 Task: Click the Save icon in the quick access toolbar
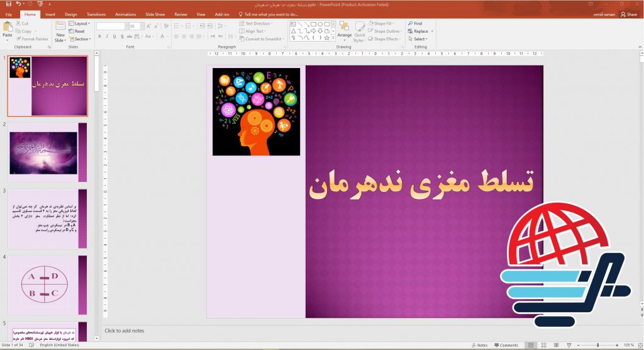pyautogui.click(x=9, y=4)
